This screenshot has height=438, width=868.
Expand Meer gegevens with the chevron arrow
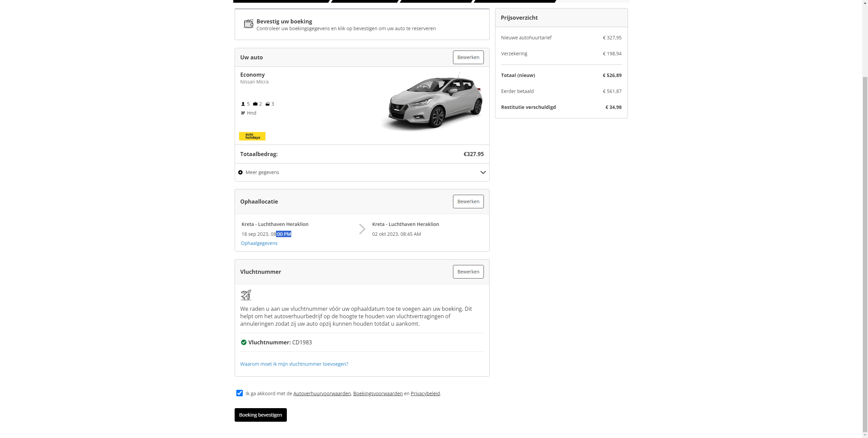click(x=483, y=172)
